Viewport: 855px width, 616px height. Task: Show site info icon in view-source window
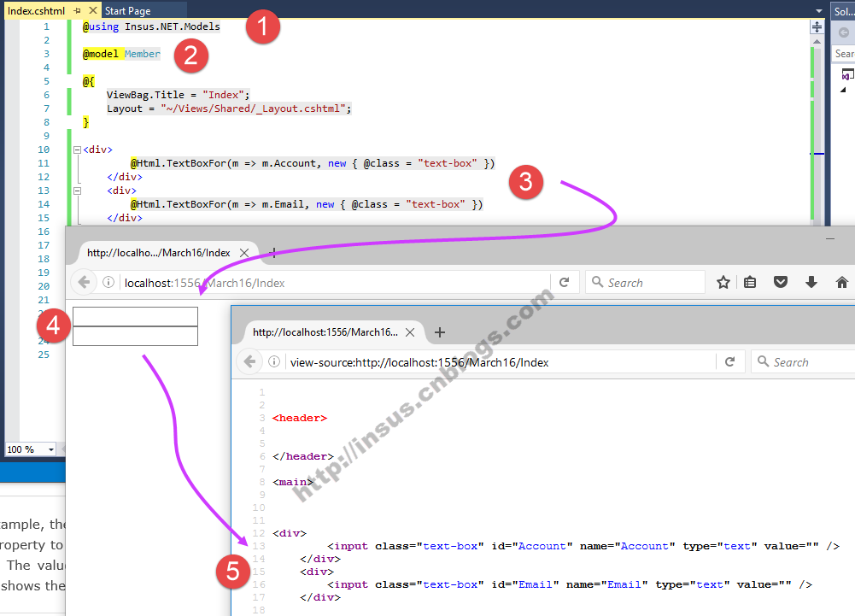274,361
